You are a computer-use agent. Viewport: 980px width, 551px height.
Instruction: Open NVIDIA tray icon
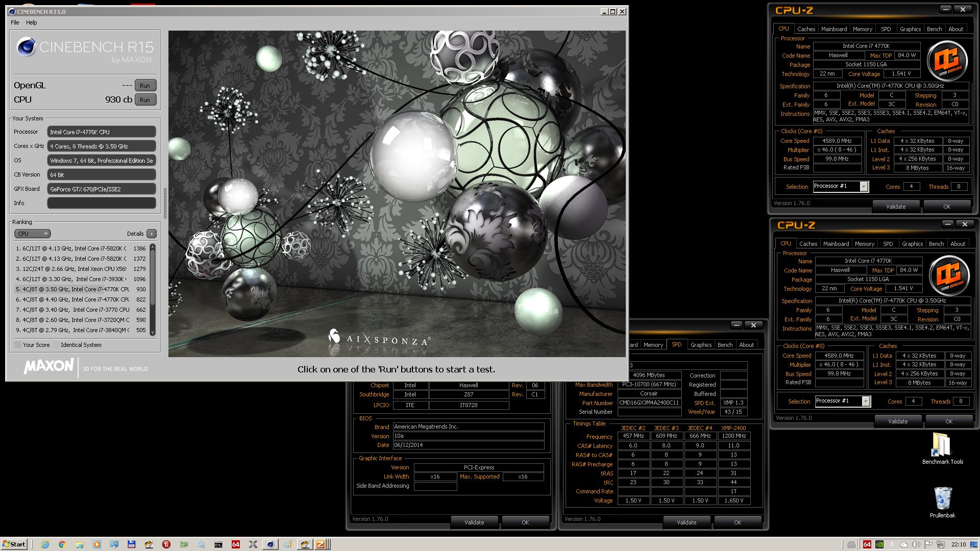(x=879, y=544)
